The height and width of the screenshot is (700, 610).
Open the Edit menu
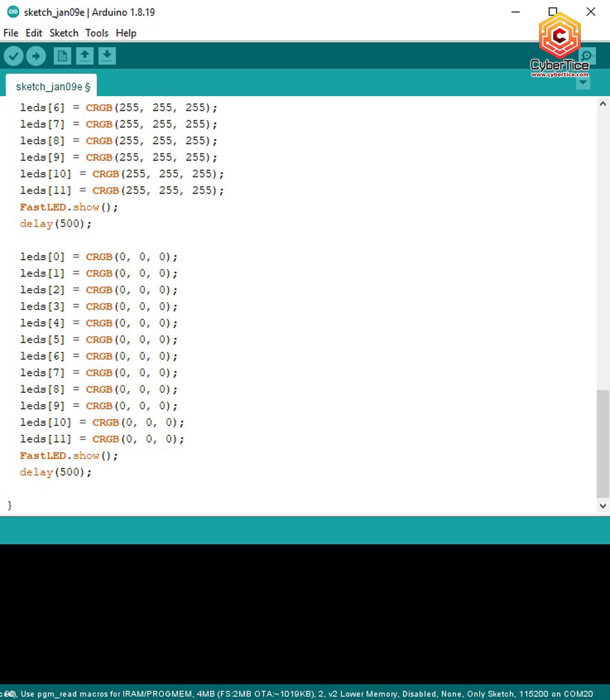tap(34, 33)
